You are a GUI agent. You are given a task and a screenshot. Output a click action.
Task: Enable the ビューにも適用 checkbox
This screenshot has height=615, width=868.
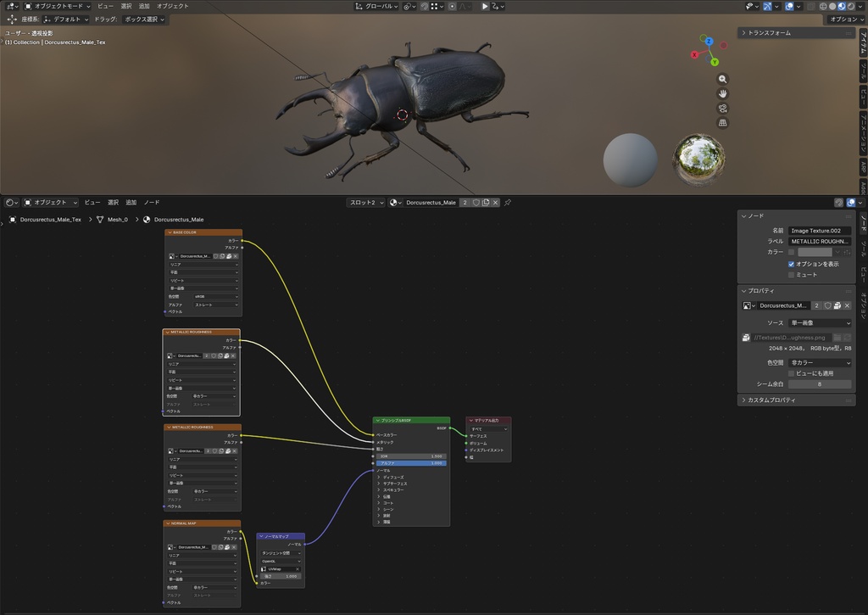point(791,373)
